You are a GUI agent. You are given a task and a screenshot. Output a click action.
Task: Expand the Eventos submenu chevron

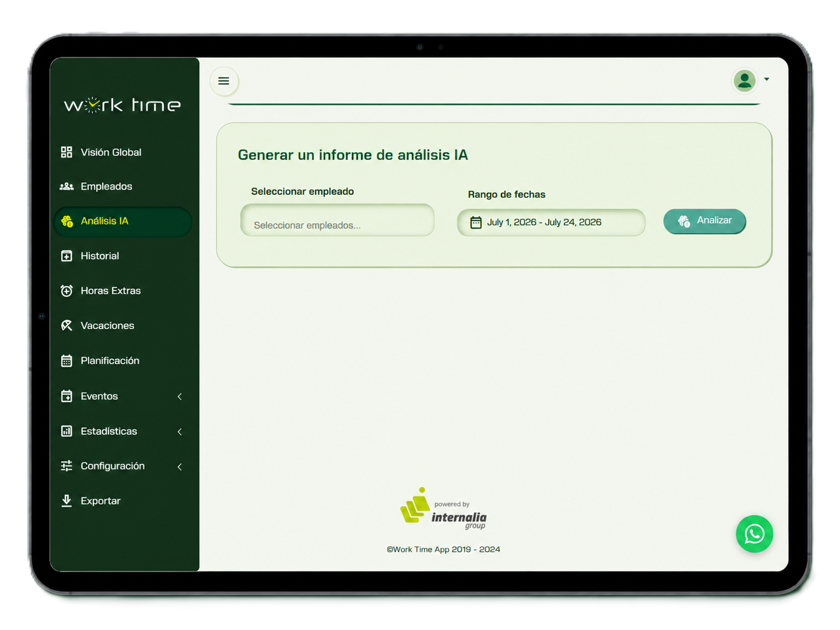[180, 397]
